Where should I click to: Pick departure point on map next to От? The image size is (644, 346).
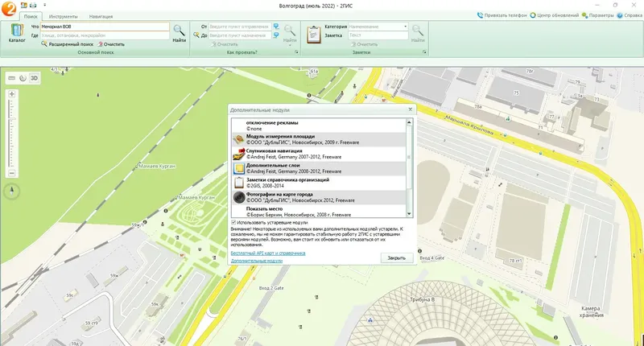pos(276,27)
